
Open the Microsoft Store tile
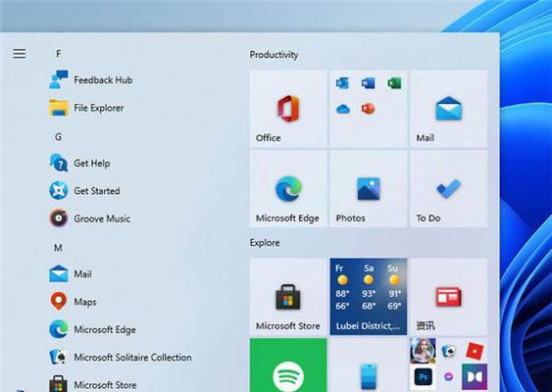[x=288, y=297]
